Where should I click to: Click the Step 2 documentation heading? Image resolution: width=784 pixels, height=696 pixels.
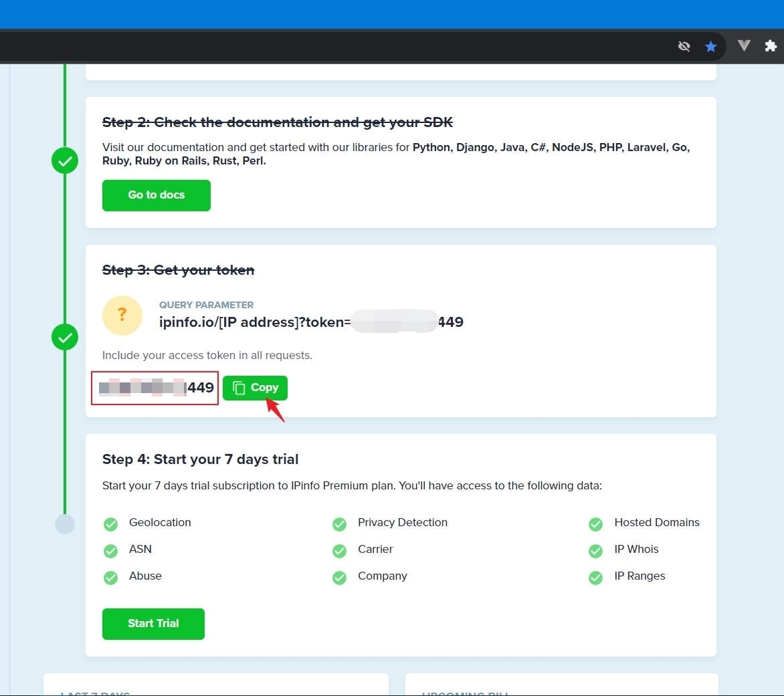(x=278, y=122)
